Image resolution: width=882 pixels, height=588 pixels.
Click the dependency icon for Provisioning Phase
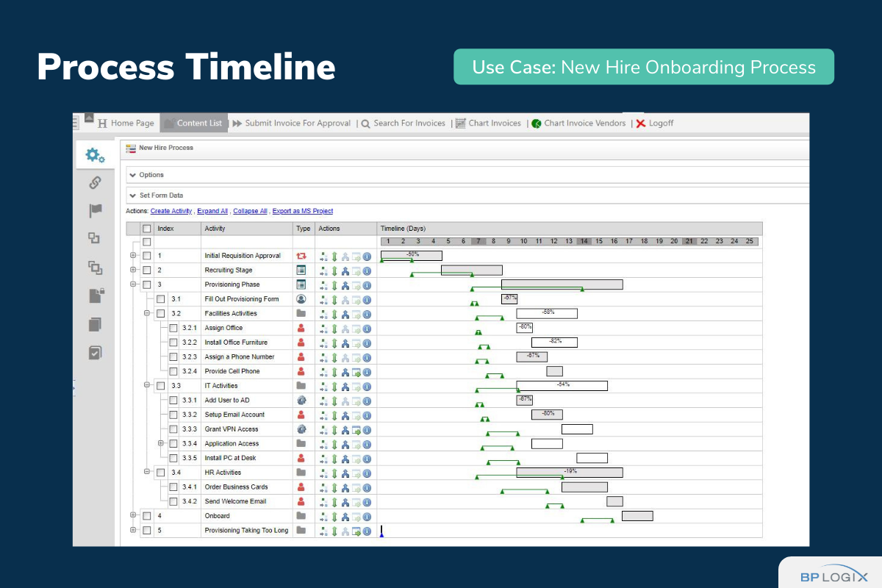[345, 285]
